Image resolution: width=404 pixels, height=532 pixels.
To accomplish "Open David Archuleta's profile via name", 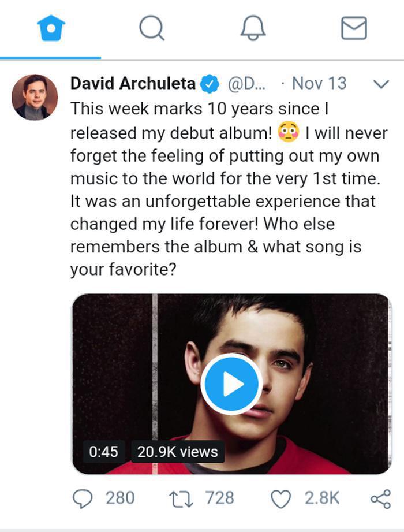I will (x=133, y=83).
